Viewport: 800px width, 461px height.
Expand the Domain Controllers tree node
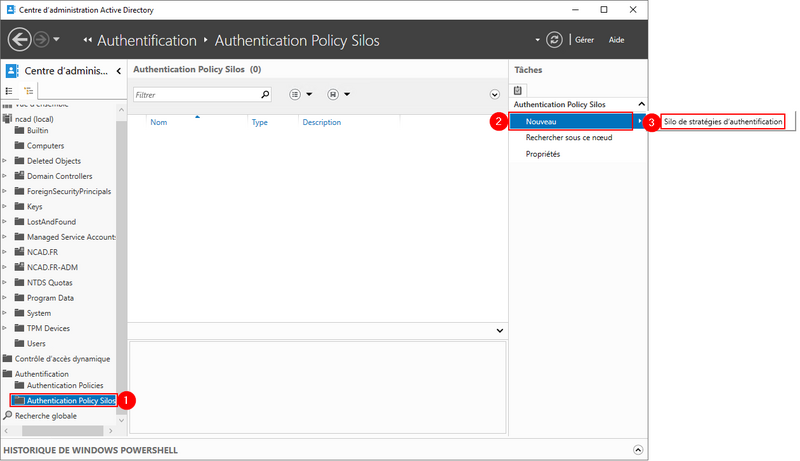point(5,176)
